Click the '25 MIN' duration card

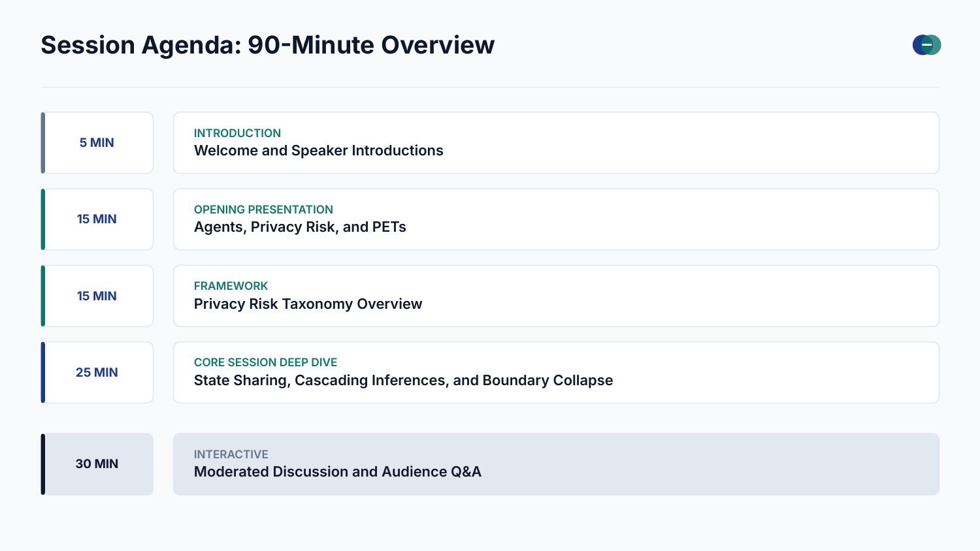(x=97, y=372)
